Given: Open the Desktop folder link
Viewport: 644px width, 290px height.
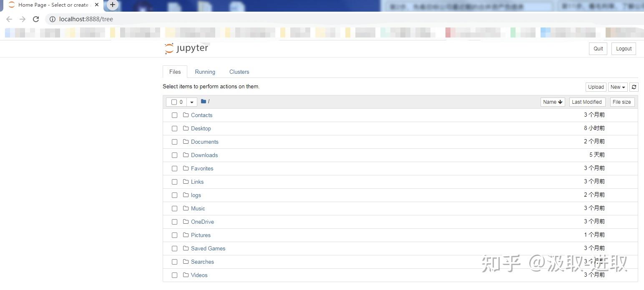Looking at the screenshot, I should [201, 128].
